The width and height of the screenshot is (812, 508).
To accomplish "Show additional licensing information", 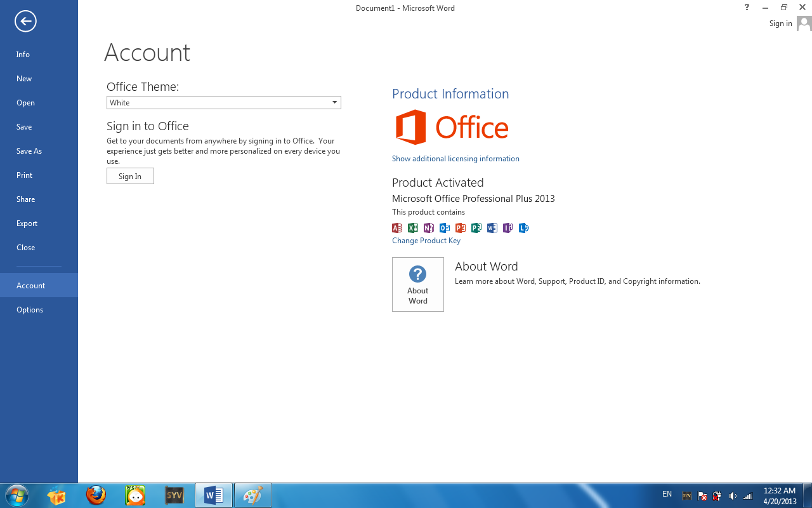I will 455,158.
